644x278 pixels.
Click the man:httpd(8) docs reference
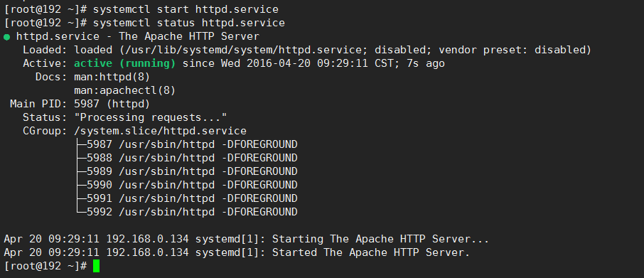point(112,77)
